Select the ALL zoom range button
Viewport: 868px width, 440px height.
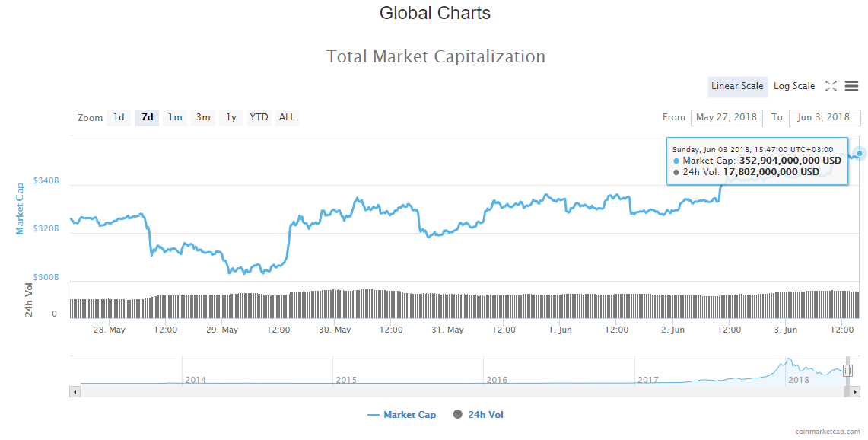(x=287, y=117)
